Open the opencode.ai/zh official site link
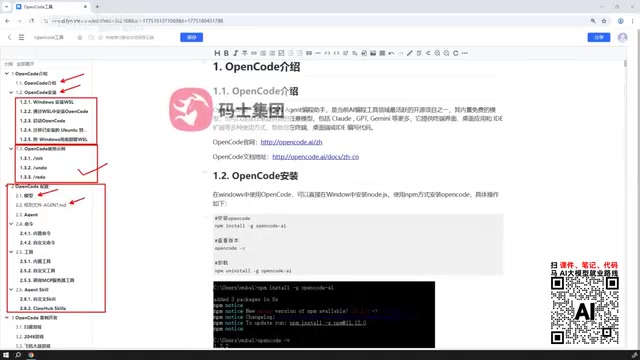The width and height of the screenshot is (640, 360). coord(291,142)
